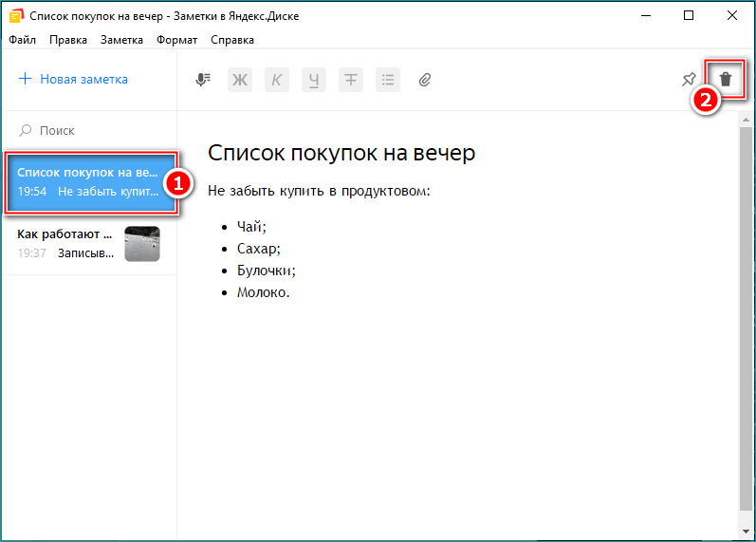Viewport: 756px width, 542px height.
Task: Toggle italic formatting (К)
Action: point(277,80)
